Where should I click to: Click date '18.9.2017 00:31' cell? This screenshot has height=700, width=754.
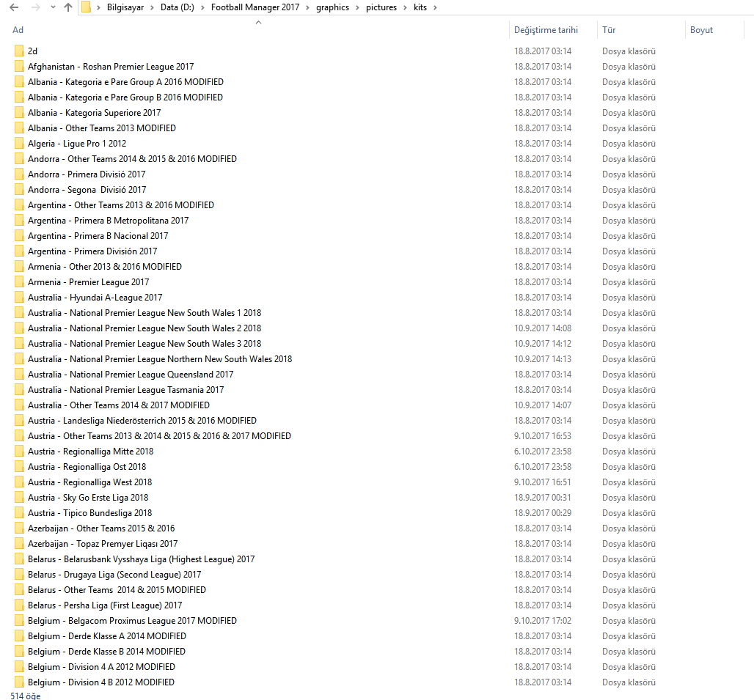click(x=543, y=497)
